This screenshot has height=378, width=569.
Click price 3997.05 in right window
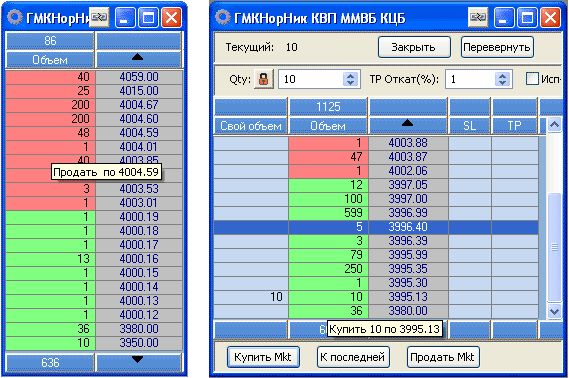click(408, 185)
